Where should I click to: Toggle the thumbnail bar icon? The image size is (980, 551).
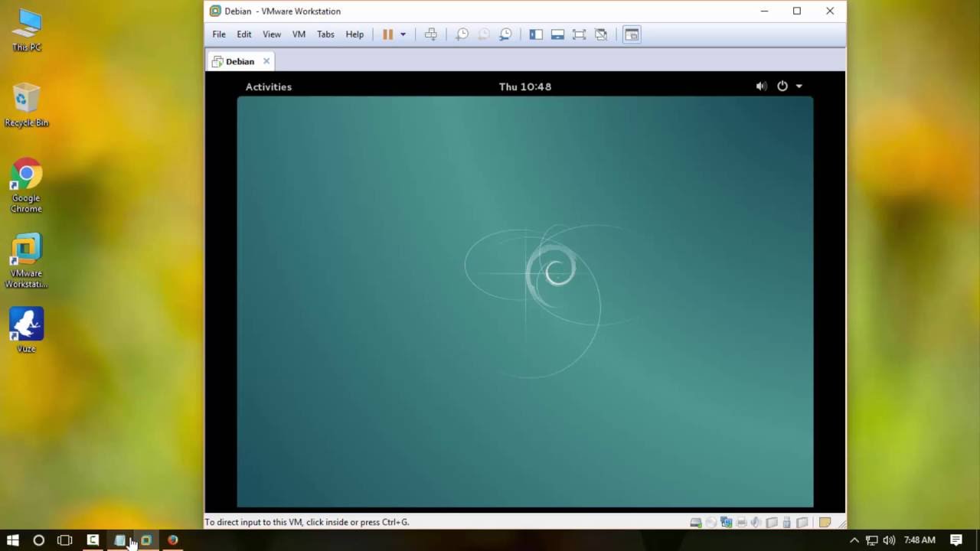pos(557,34)
